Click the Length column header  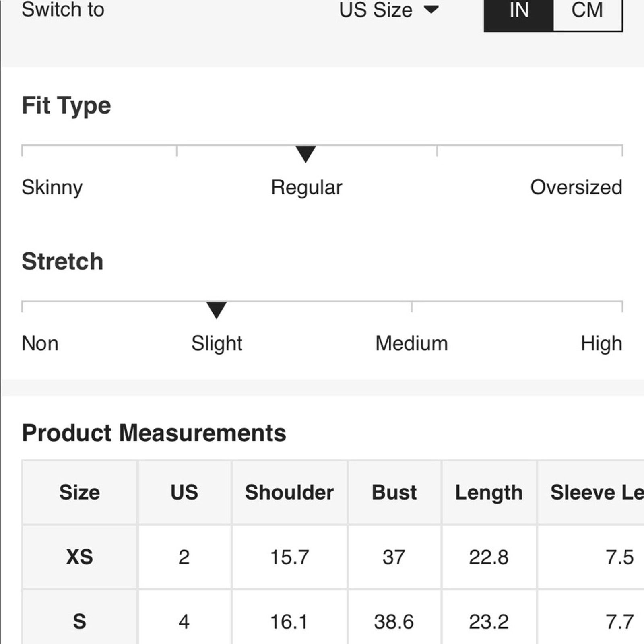pos(489,492)
